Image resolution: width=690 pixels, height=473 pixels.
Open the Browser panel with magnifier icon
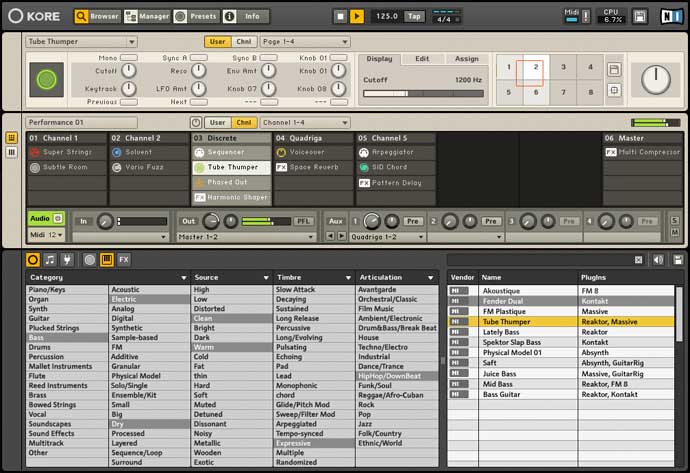tap(97, 16)
